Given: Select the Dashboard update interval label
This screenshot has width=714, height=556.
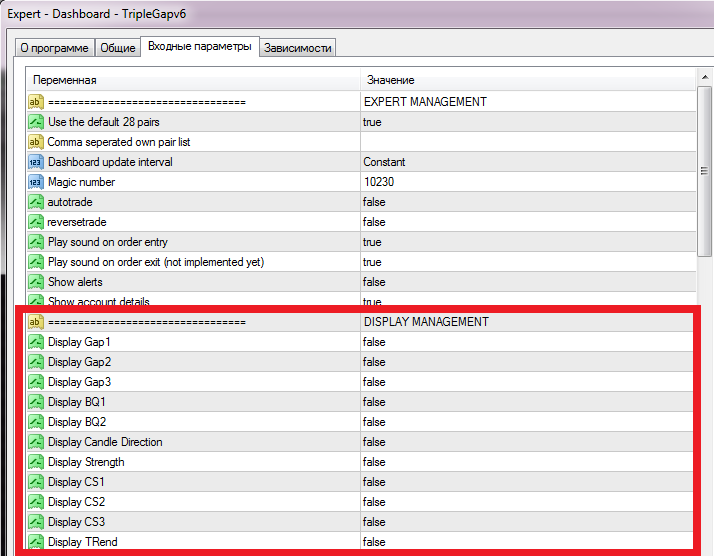Looking at the screenshot, I should [x=110, y=162].
